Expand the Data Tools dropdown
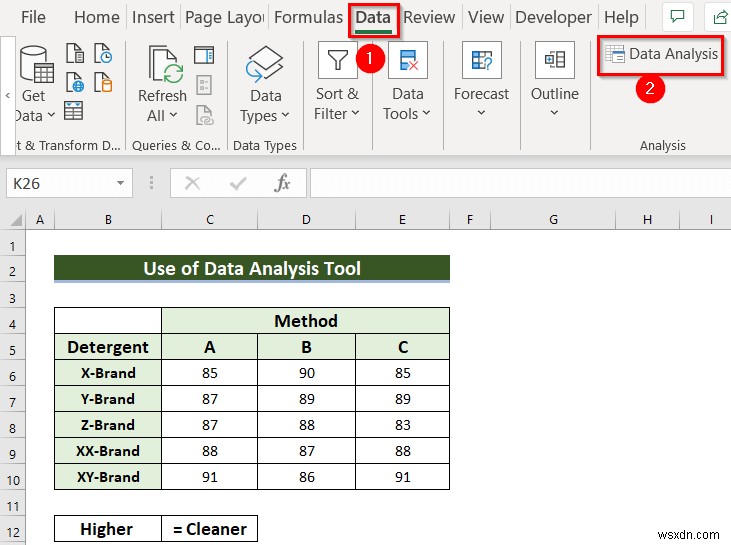Image resolution: width=731 pixels, height=545 pixels. 426,113
